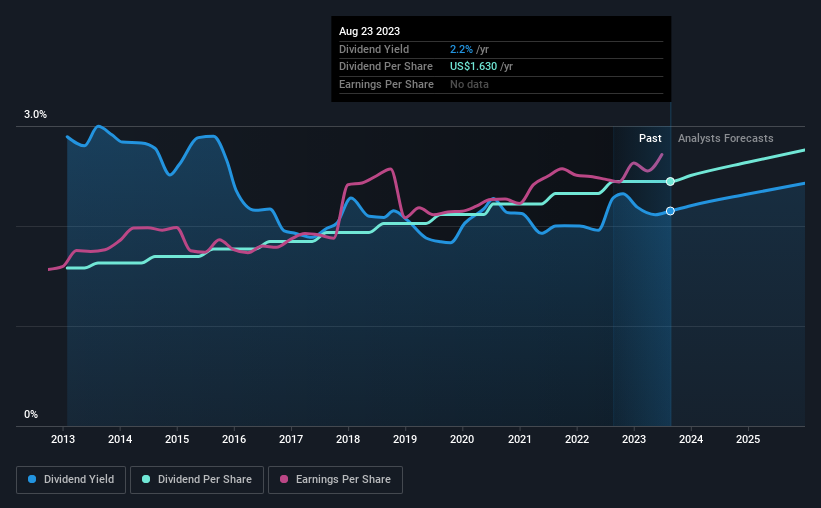Viewport: 821px width, 508px height.
Task: Click the 2.2% dividend yield value in tooltip
Action: tap(461, 49)
